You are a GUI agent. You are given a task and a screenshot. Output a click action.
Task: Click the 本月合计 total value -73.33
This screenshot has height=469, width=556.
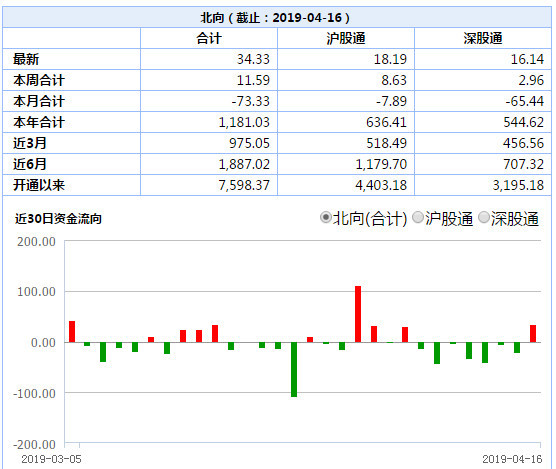pos(251,101)
